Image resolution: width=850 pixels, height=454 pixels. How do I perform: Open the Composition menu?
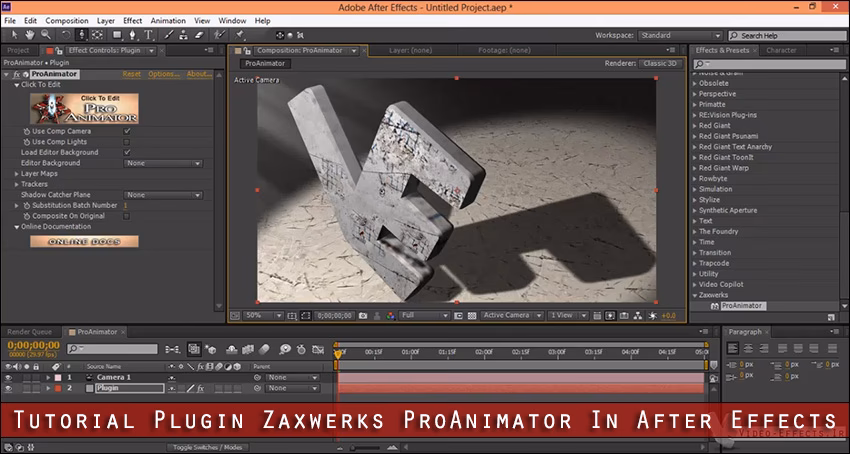pyautogui.click(x=67, y=21)
